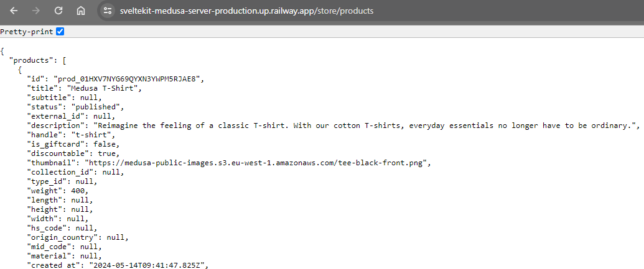Click the "origin_country": null line
Viewport: 644px width, 269px height.
[78, 238]
